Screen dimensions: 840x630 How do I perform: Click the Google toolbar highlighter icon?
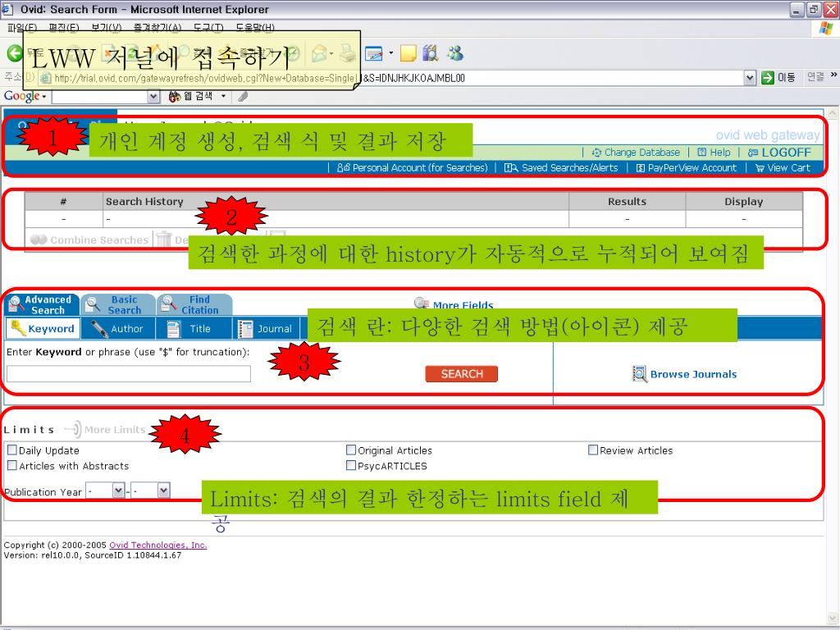click(242, 97)
